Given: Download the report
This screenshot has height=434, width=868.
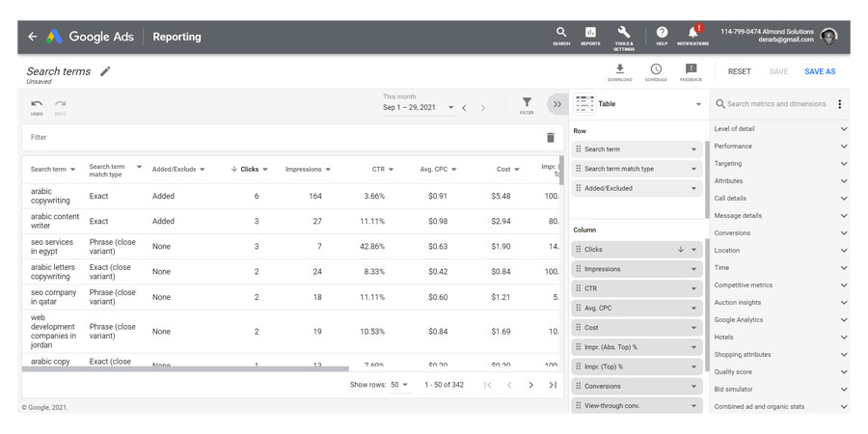Looking at the screenshot, I should (620, 72).
